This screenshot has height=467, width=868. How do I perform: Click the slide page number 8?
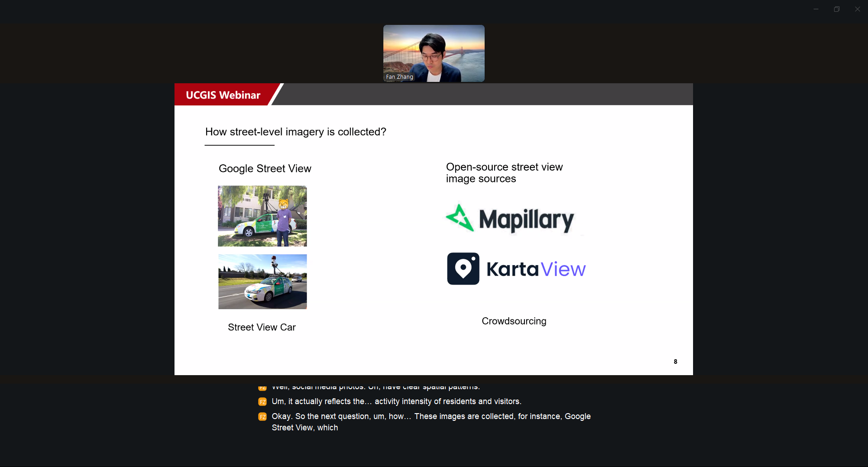pyautogui.click(x=675, y=362)
